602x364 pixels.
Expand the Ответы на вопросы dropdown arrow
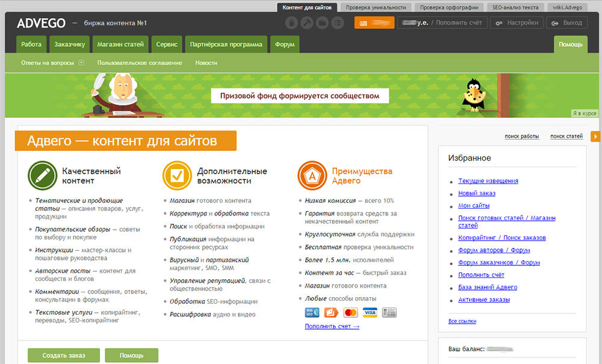[x=81, y=63]
